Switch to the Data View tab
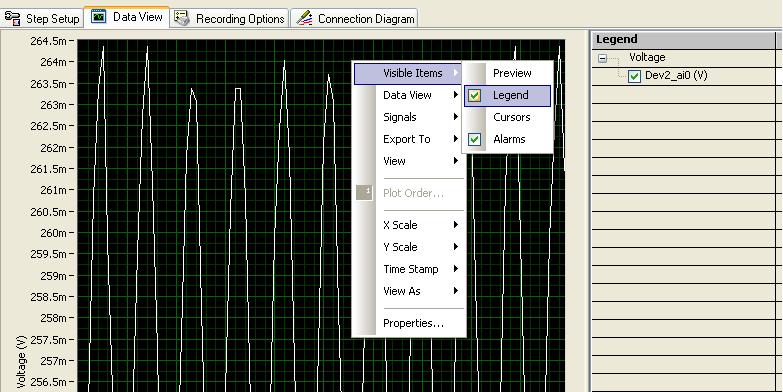This screenshot has height=392, width=783. pos(127,17)
